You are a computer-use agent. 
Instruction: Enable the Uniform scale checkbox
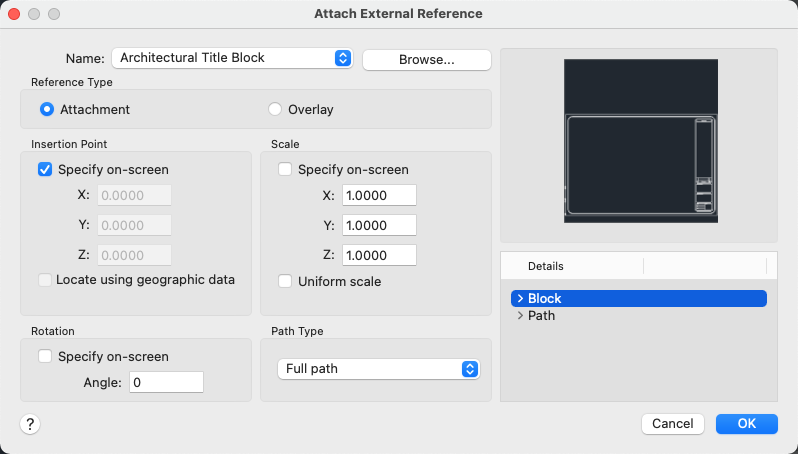(x=285, y=282)
